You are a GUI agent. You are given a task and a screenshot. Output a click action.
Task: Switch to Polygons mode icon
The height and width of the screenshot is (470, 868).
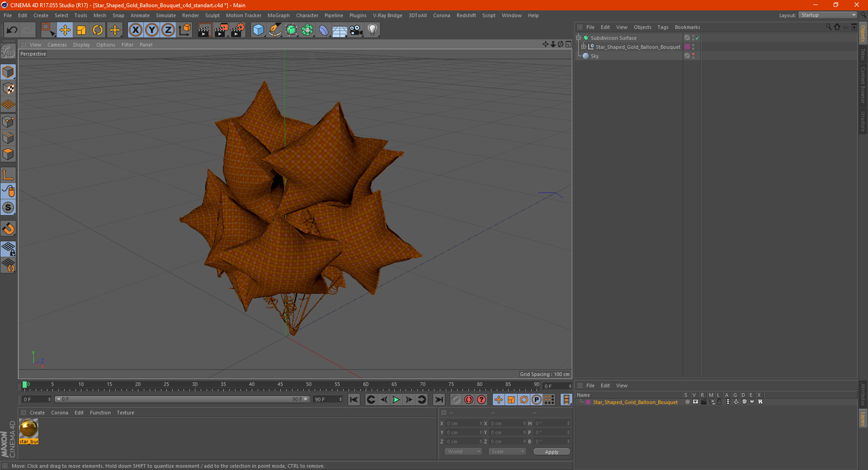click(8, 154)
